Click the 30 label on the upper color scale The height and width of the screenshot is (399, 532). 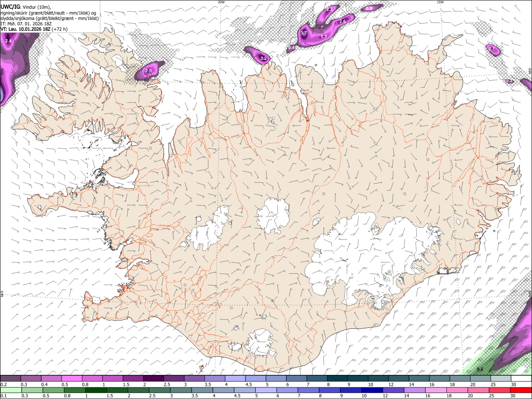coord(514,384)
